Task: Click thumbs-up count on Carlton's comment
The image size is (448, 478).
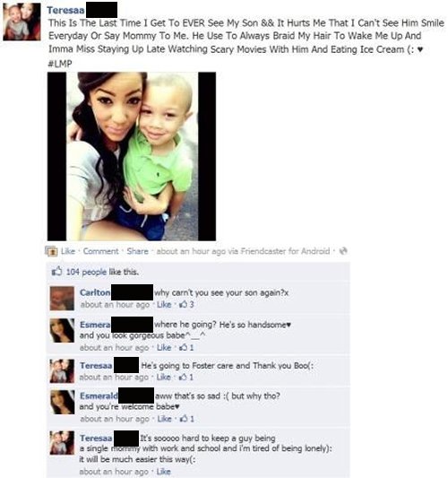Action: point(186,304)
